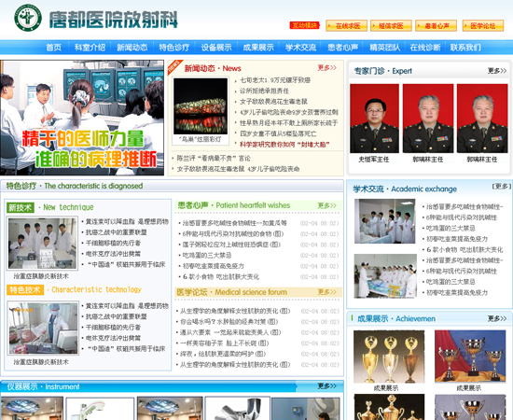The width and height of the screenshot is (513, 420).
Task: Open the Characteristic technology masked surgeon photo
Action: 43,328
